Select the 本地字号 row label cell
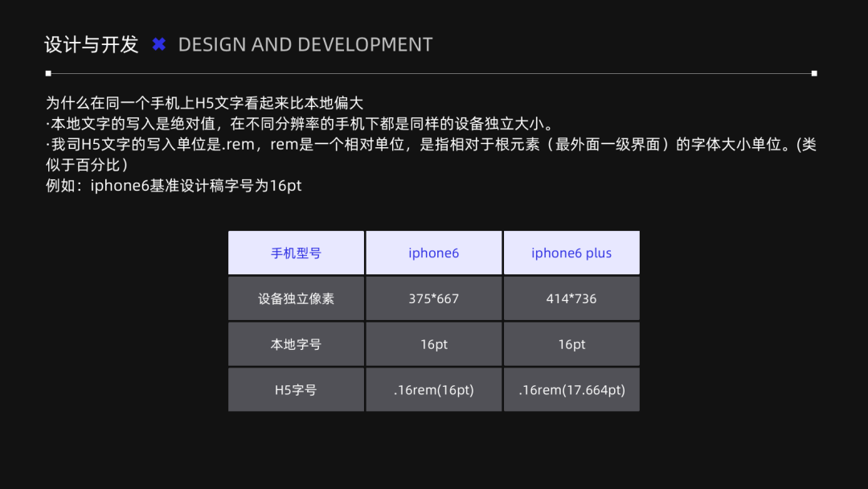Viewport: 868px width, 489px height. (x=296, y=344)
